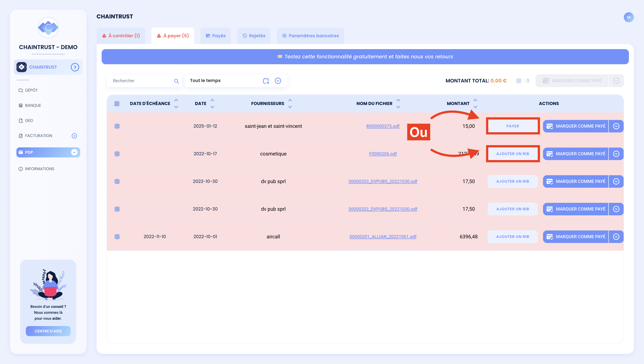Toggle the select-all checkbox in table header
644x364 pixels.
(117, 104)
